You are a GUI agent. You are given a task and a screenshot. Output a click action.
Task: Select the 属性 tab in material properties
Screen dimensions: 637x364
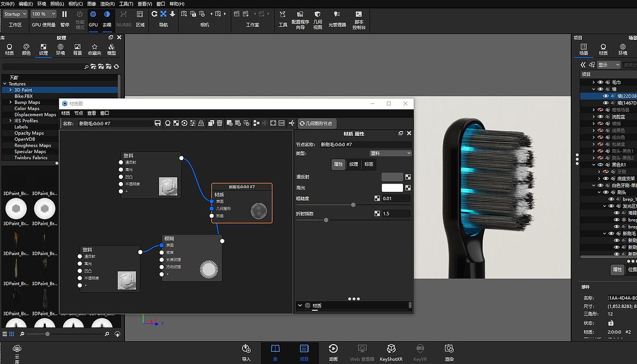[338, 164]
